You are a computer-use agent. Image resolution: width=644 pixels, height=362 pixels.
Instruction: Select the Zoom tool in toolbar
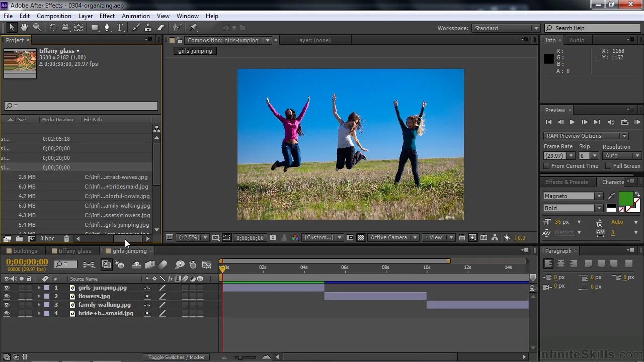37,28
